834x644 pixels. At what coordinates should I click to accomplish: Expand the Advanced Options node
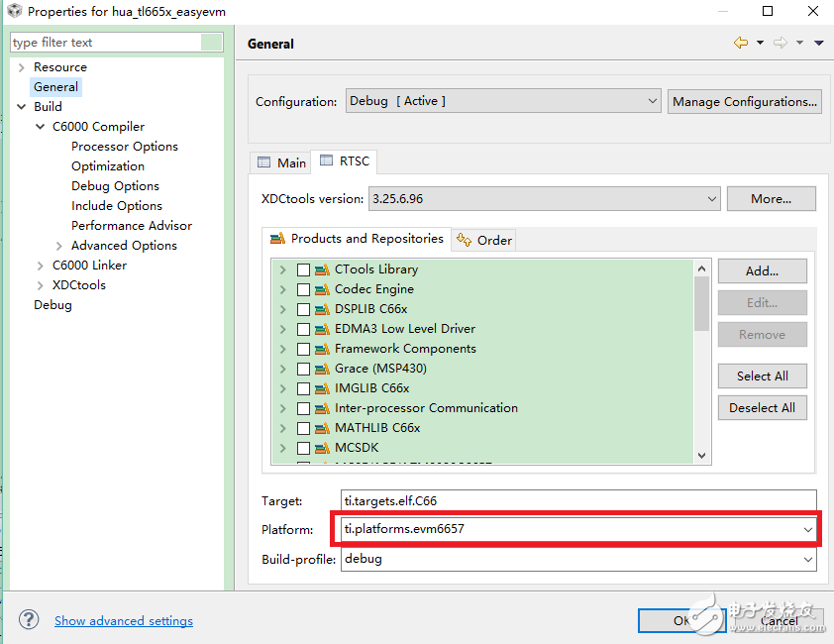(59, 246)
